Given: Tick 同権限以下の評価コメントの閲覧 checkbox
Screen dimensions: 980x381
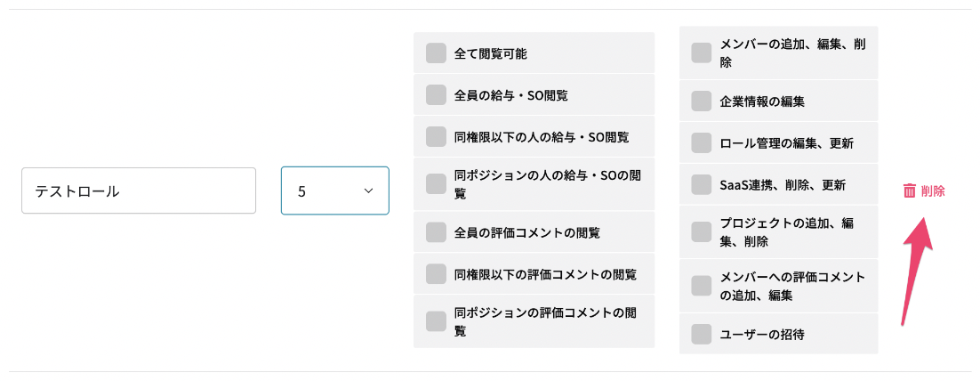Looking at the screenshot, I should [436, 273].
